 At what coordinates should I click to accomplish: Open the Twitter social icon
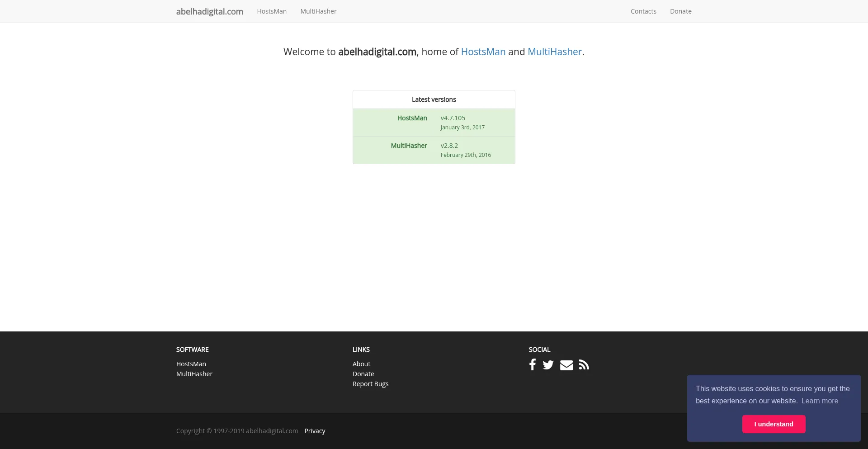[x=548, y=365]
